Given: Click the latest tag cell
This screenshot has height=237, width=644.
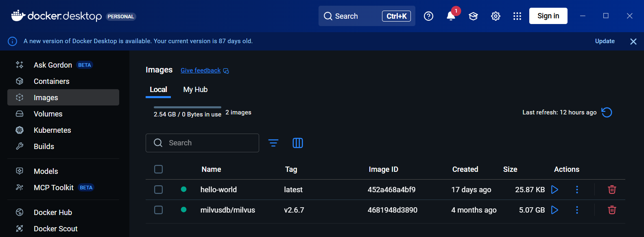Looking at the screenshot, I should click(293, 190).
